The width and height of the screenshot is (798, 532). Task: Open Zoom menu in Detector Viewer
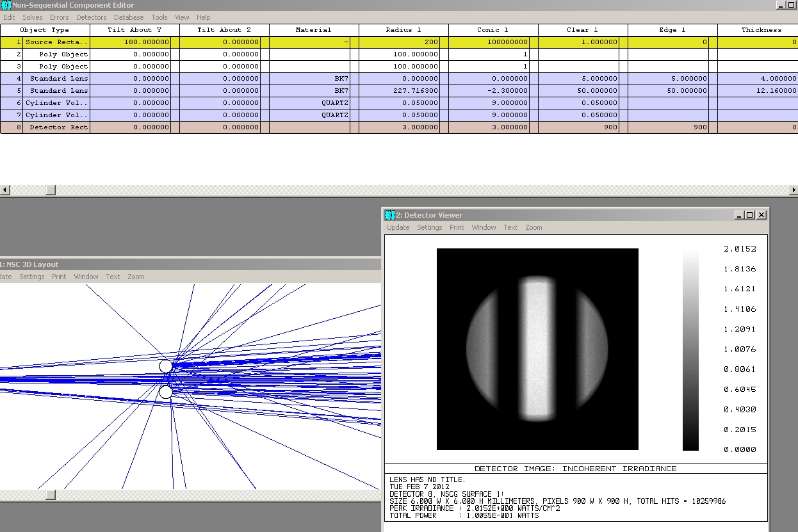pyautogui.click(x=533, y=227)
